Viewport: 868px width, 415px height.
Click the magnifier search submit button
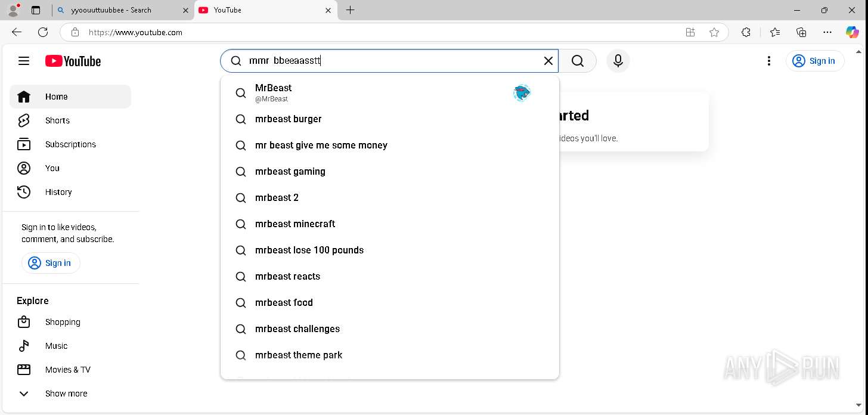pyautogui.click(x=578, y=61)
